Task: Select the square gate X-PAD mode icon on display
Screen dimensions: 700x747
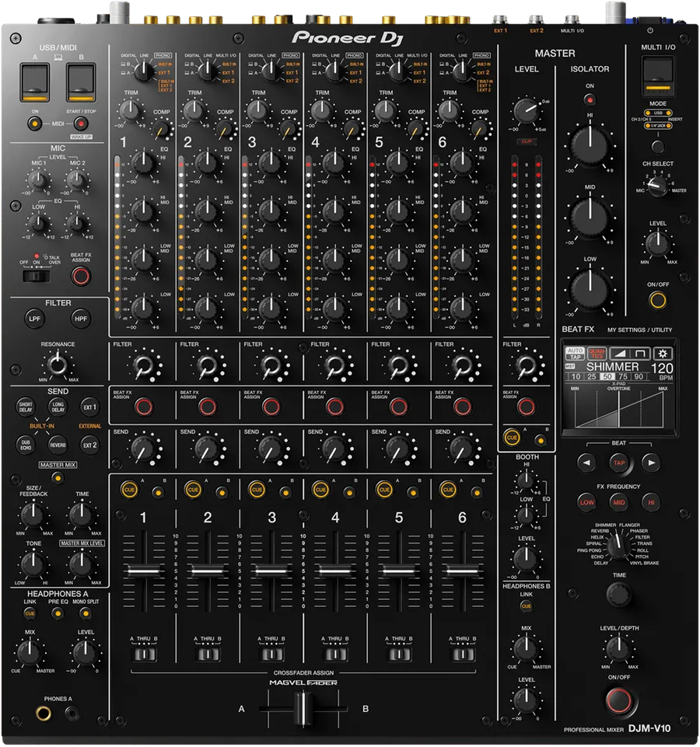Action: (x=640, y=354)
